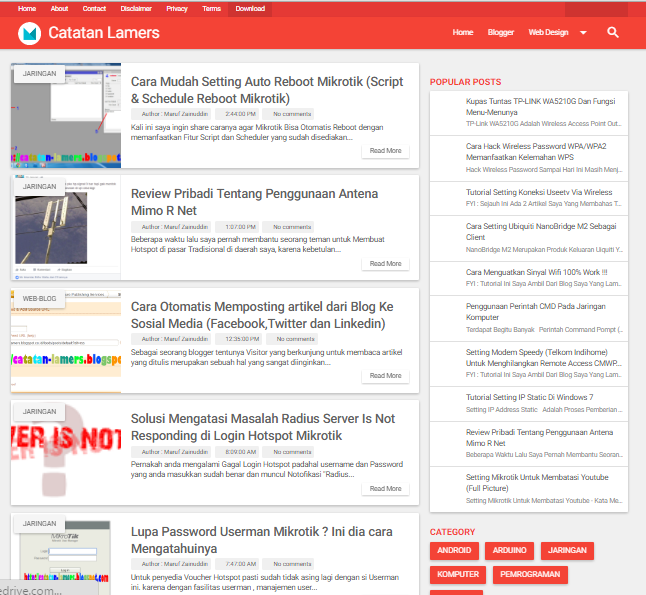Open popular post Review Pribadi in sidebar

(539, 438)
